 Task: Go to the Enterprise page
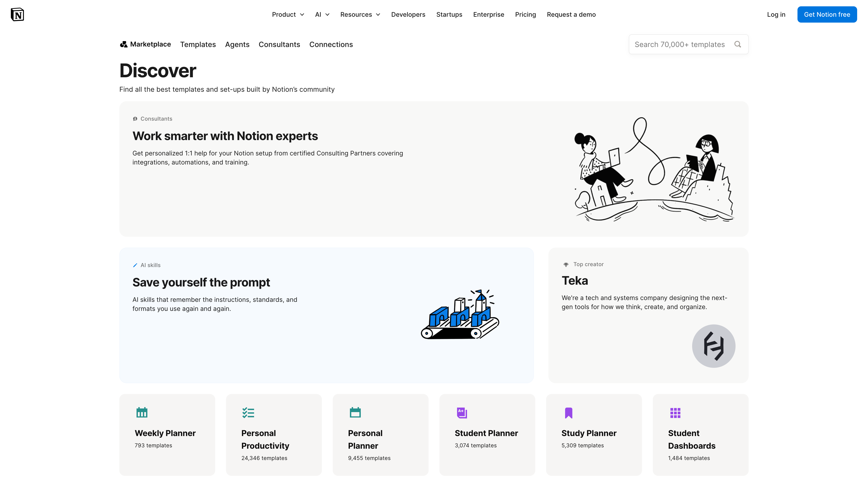[488, 14]
